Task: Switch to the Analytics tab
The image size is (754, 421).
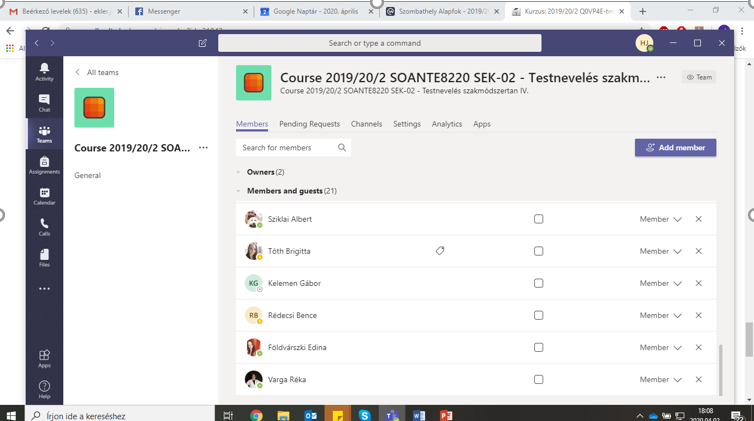Action: point(447,124)
